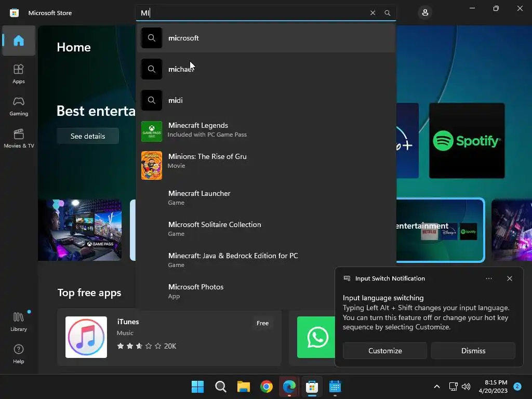This screenshot has height=399, width=532.
Task: Close the Input Switch Notification
Action: pos(510,278)
